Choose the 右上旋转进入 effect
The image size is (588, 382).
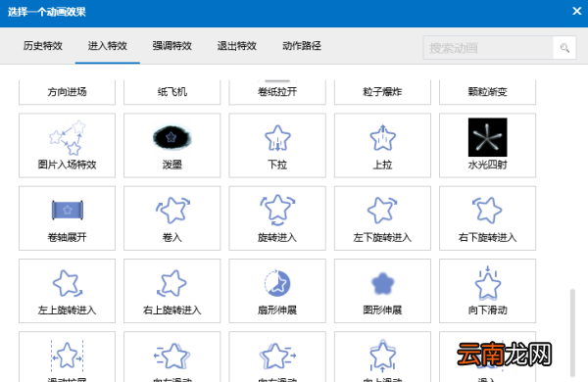click(172, 291)
